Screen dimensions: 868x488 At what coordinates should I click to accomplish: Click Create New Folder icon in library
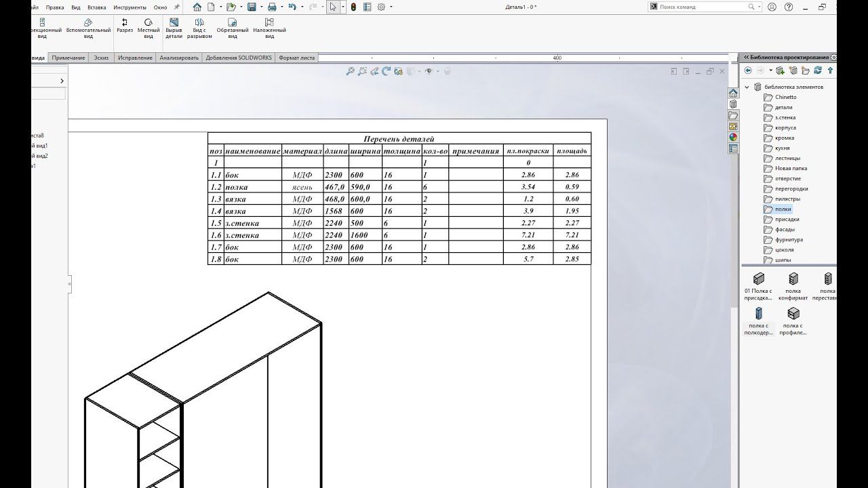point(806,70)
